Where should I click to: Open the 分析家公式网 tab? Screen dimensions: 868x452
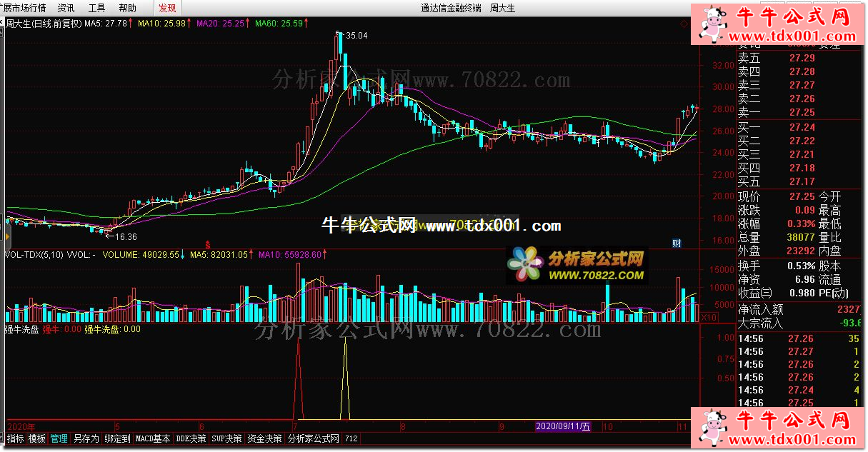(x=314, y=438)
